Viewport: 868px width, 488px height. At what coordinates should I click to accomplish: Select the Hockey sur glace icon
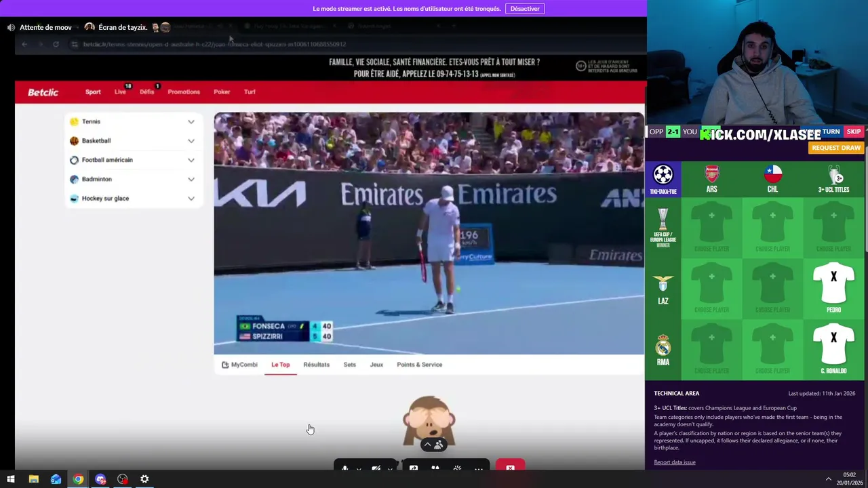74,199
